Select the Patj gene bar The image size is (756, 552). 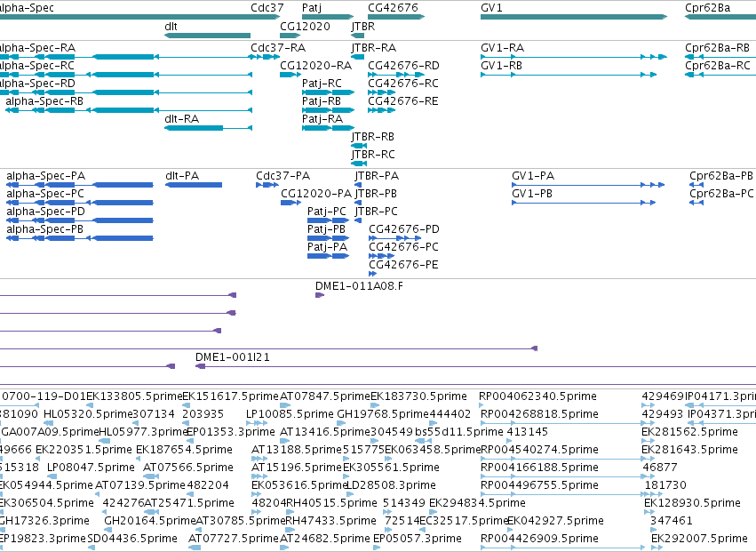(x=328, y=17)
